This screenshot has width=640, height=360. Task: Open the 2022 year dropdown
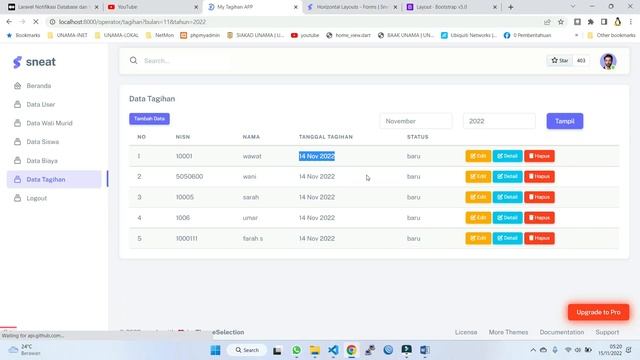click(x=499, y=121)
